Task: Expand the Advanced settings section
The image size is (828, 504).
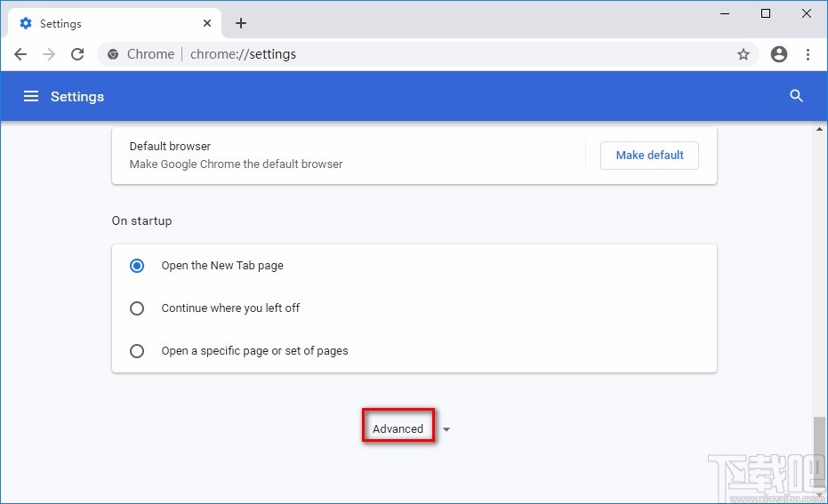Action: (x=398, y=428)
